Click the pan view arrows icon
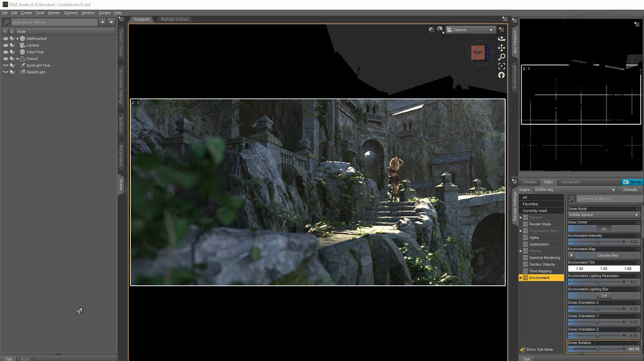The width and height of the screenshot is (644, 361). coord(501,48)
